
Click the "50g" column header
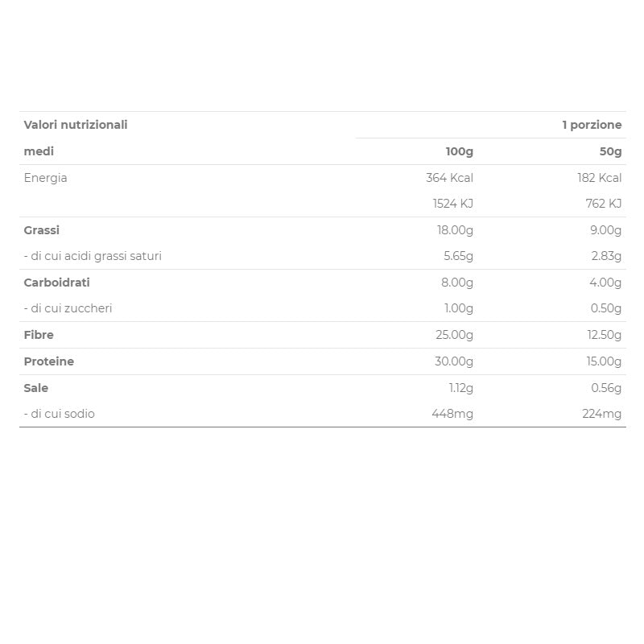610,151
